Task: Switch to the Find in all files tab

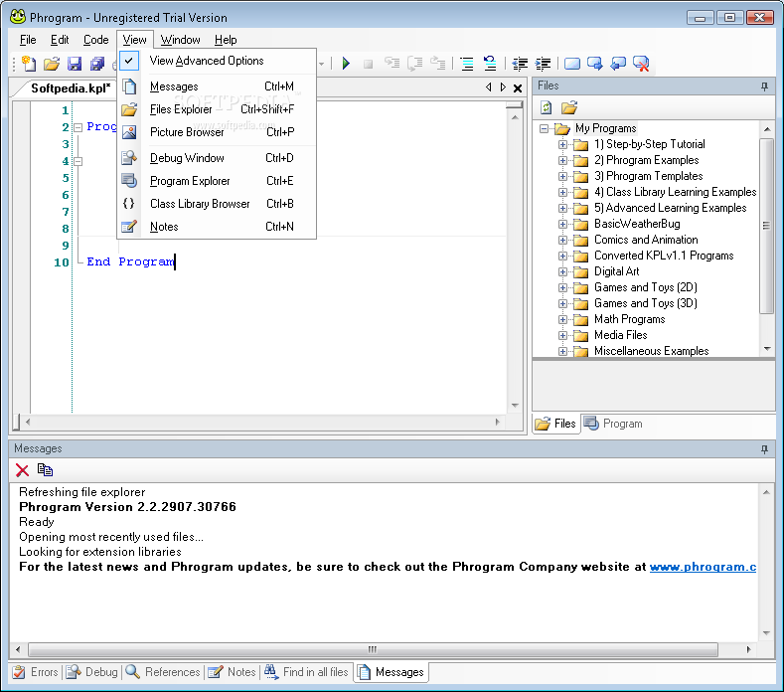Action: click(x=306, y=672)
